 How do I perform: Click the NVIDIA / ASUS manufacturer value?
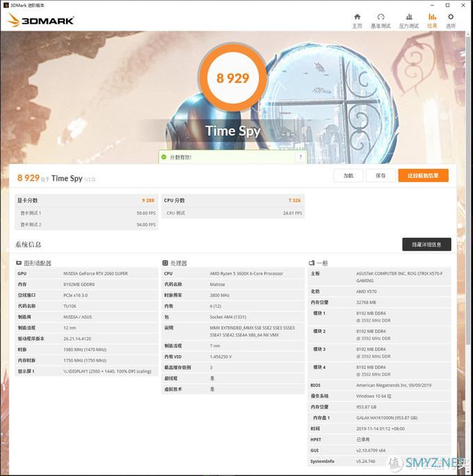coord(77,317)
